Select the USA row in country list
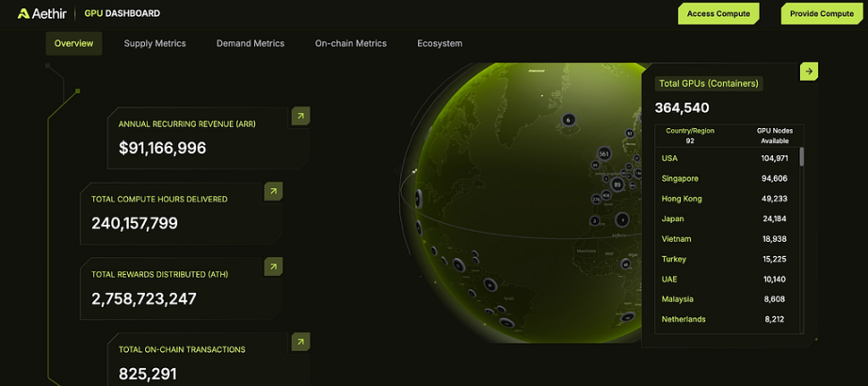Screen dimensions: 868x386 click(728, 158)
